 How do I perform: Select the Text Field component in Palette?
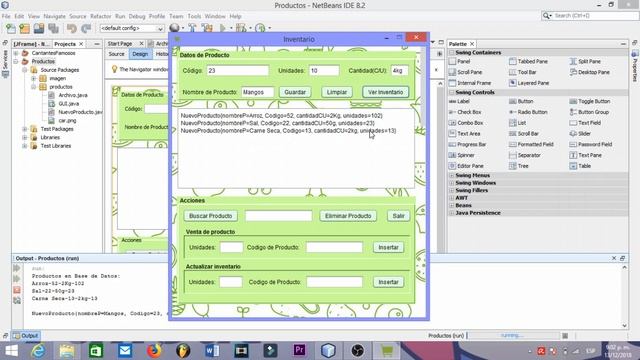pyautogui.click(x=585, y=123)
